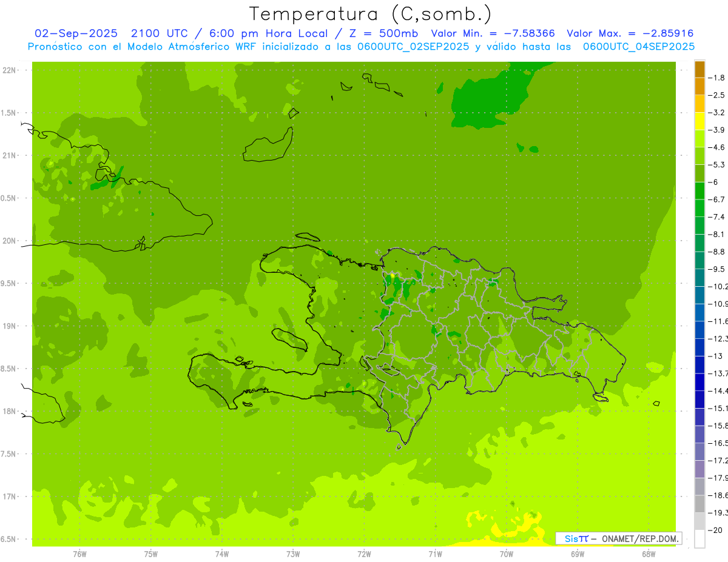The height and width of the screenshot is (562, 728).
Task: Click the '-6.7' colorbar value
Action: pos(716,199)
